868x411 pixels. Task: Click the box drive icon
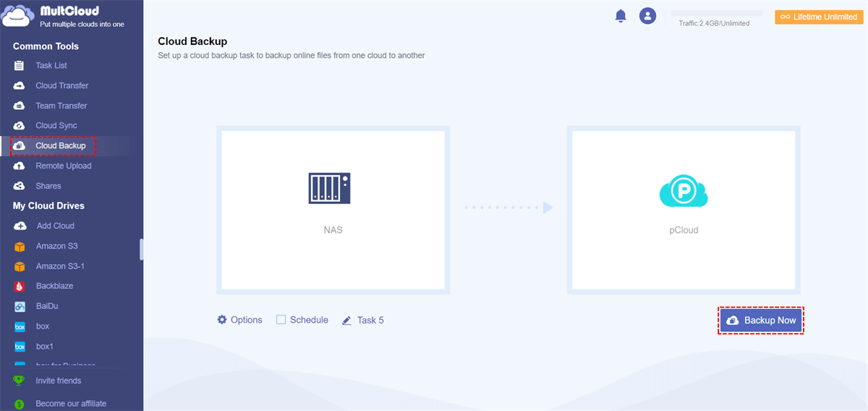tap(20, 327)
